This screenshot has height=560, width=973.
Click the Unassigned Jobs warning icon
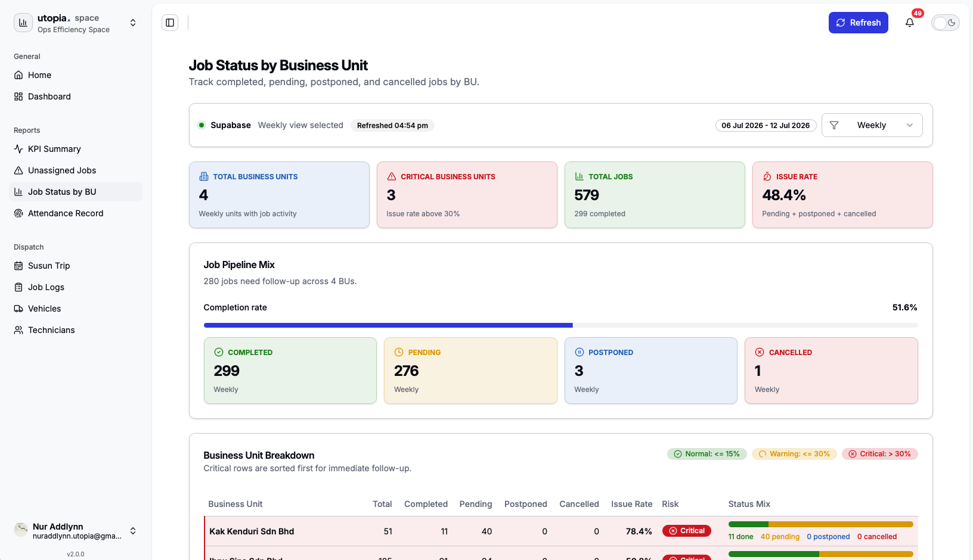pos(18,170)
